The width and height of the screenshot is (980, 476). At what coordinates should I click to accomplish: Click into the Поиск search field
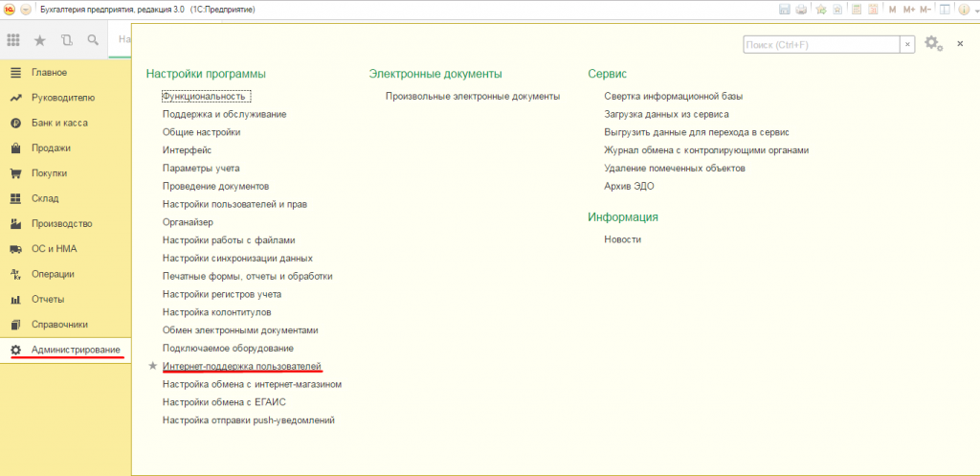820,44
